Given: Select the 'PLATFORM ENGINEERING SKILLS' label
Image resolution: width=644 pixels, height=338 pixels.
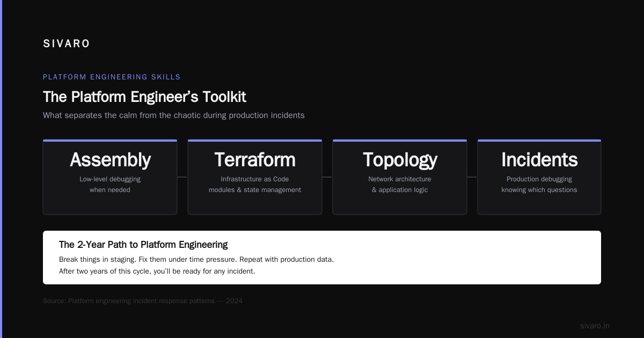Looking at the screenshot, I should point(112,77).
